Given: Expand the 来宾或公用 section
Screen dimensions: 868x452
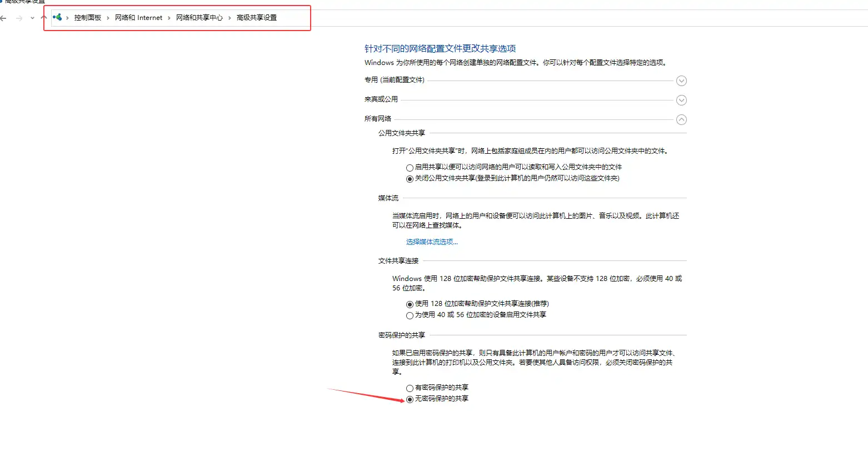Looking at the screenshot, I should [x=681, y=101].
